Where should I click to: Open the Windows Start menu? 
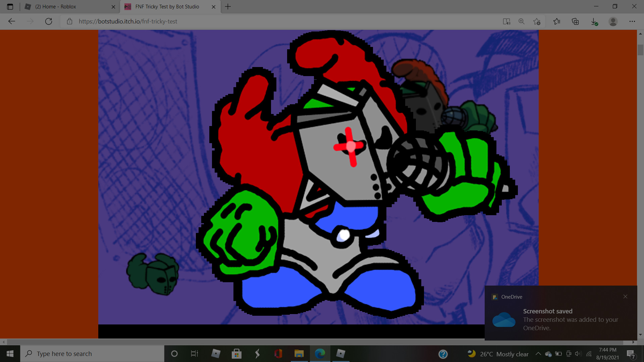pyautogui.click(x=10, y=354)
